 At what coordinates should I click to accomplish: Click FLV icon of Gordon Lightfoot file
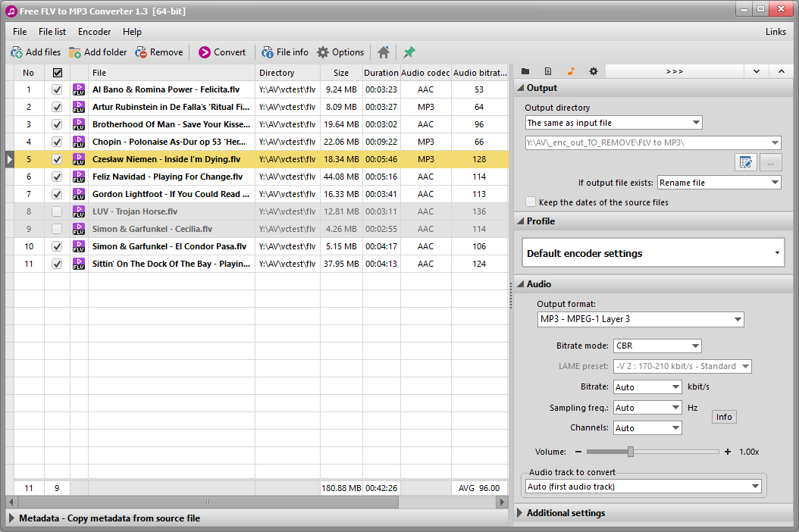click(x=79, y=194)
